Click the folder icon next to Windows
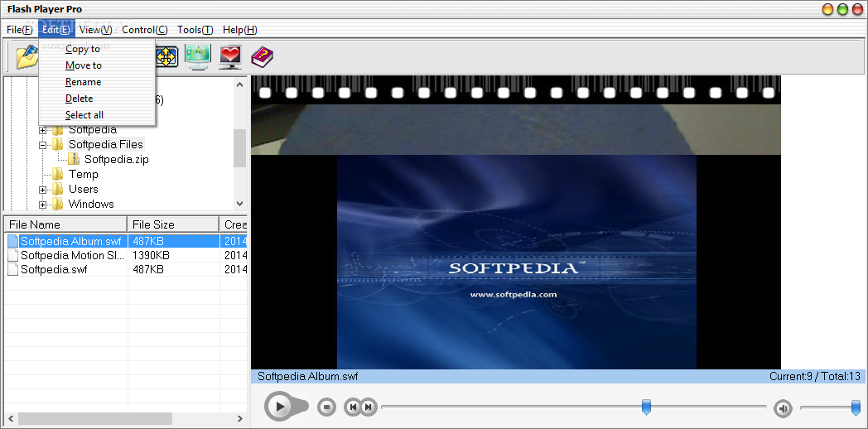Image resolution: width=868 pixels, height=429 pixels. [x=58, y=205]
